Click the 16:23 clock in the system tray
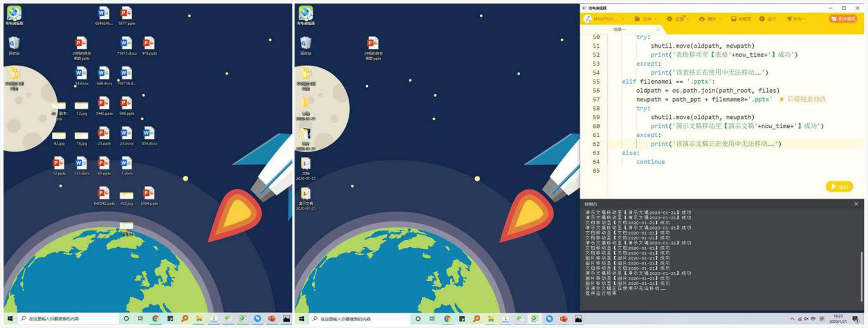 [x=838, y=319]
